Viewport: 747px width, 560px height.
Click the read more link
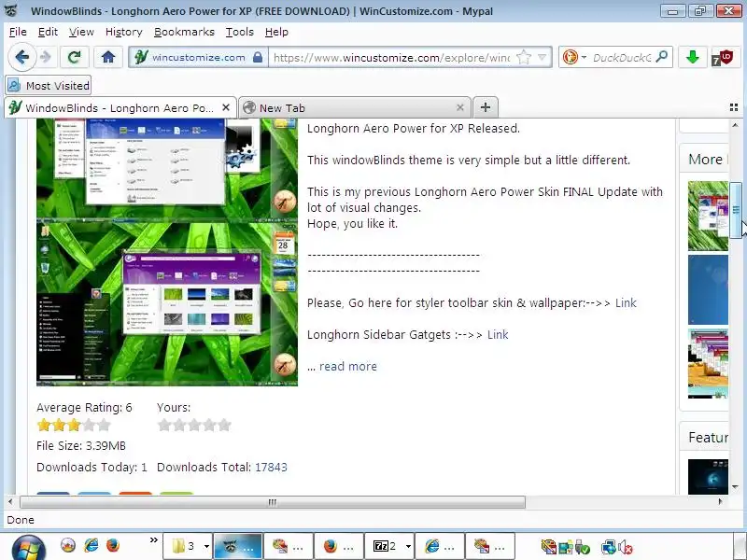coord(348,366)
